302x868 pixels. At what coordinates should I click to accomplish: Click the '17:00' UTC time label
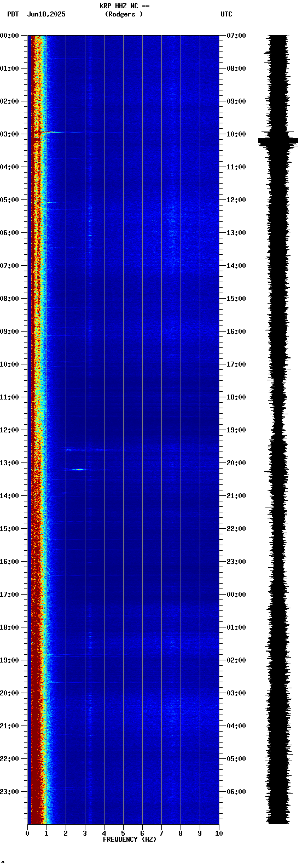(236, 364)
